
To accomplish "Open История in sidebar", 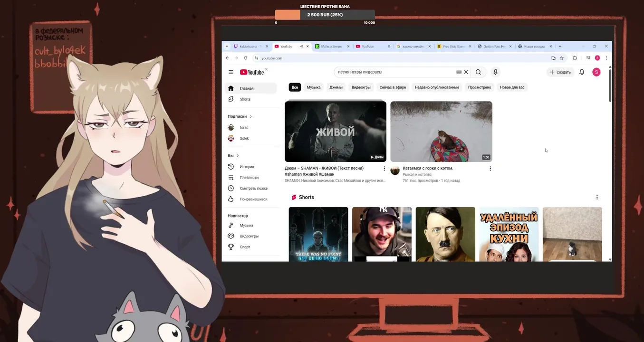I will coord(250,167).
